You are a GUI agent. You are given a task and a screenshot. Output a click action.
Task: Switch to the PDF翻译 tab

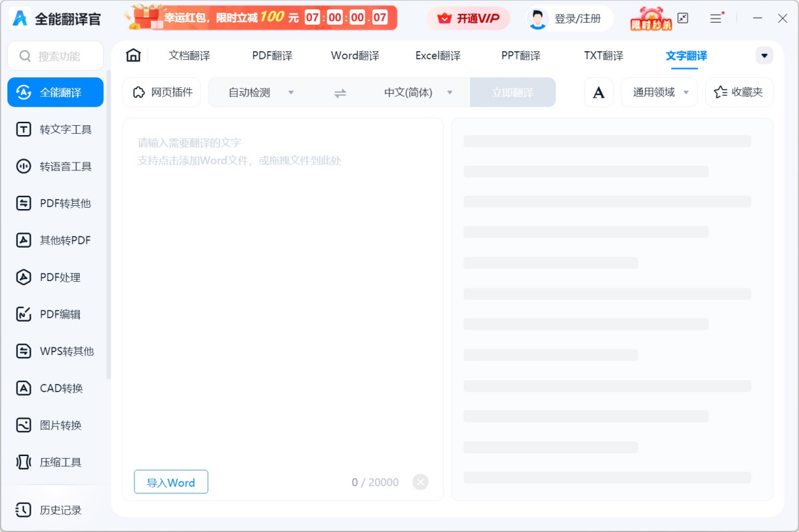pyautogui.click(x=272, y=56)
